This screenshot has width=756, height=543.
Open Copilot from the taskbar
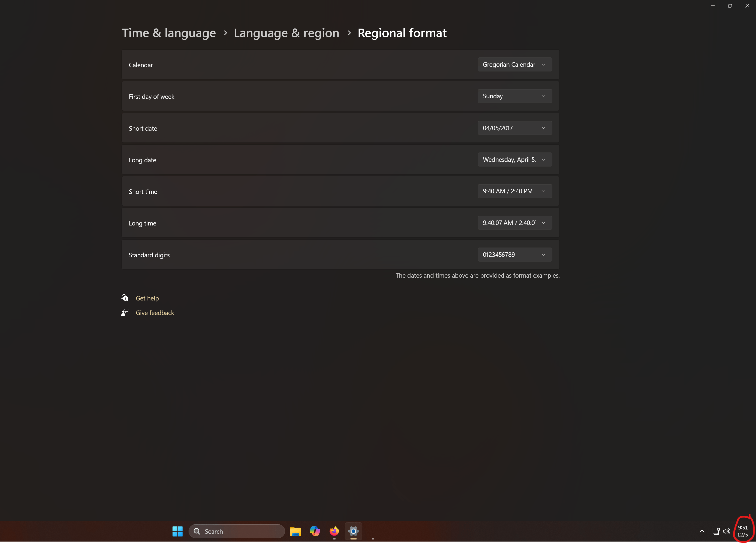(315, 531)
